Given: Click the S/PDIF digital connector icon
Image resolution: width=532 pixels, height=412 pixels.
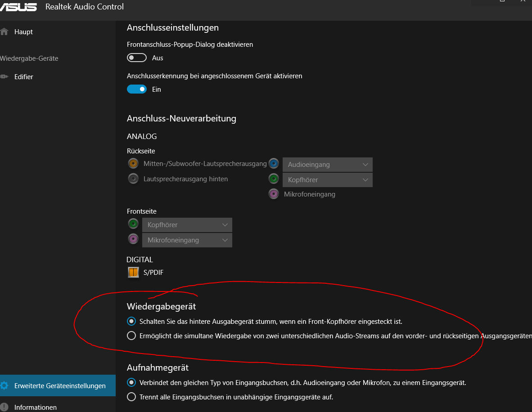Looking at the screenshot, I should (133, 272).
